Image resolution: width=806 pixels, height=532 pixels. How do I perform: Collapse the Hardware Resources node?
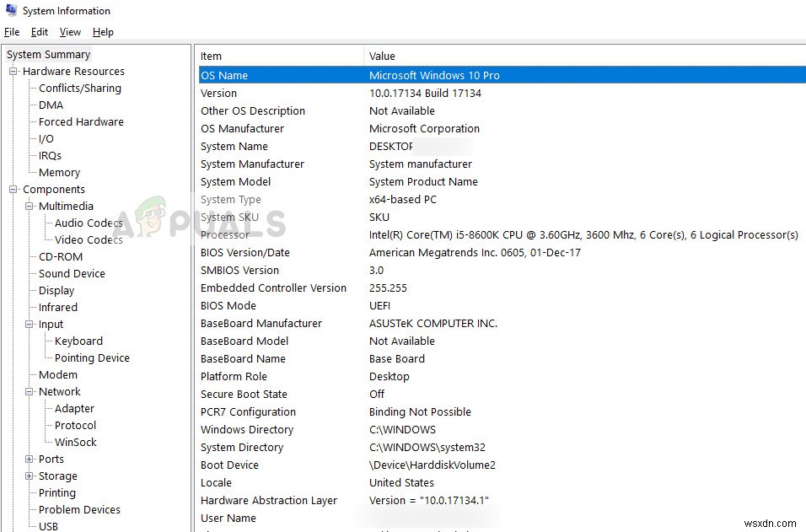tap(13, 71)
